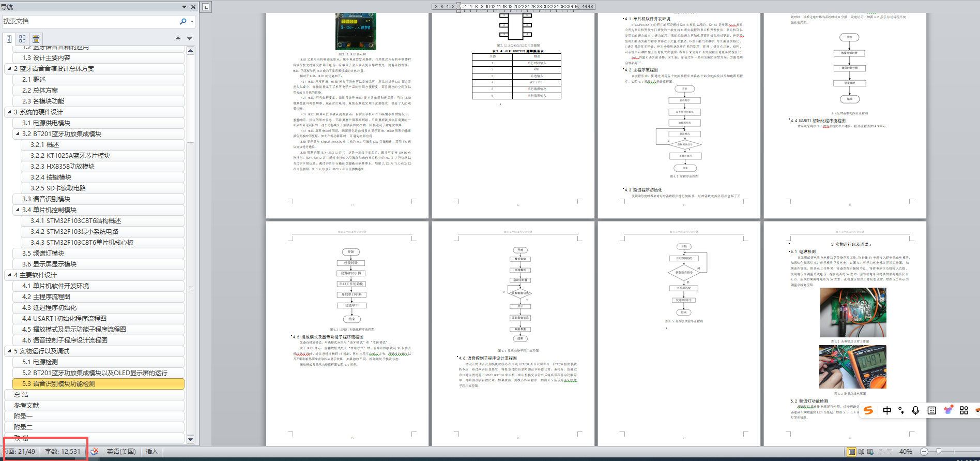Switch to search results browse tab

36,39
